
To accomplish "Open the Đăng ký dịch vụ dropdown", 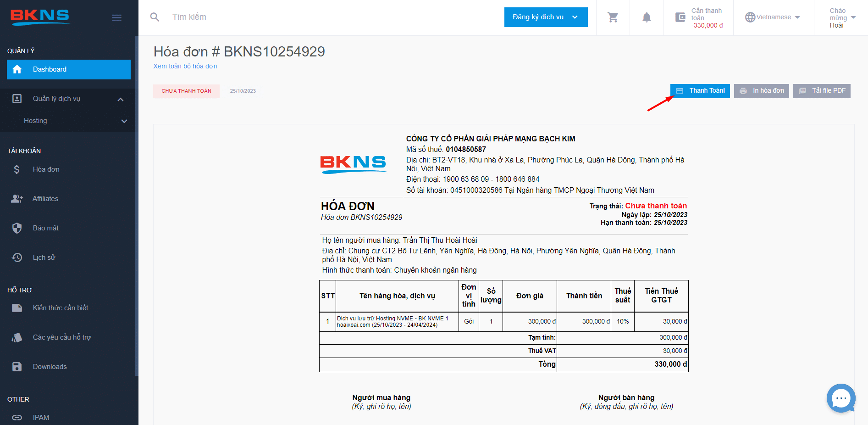I will tap(546, 17).
